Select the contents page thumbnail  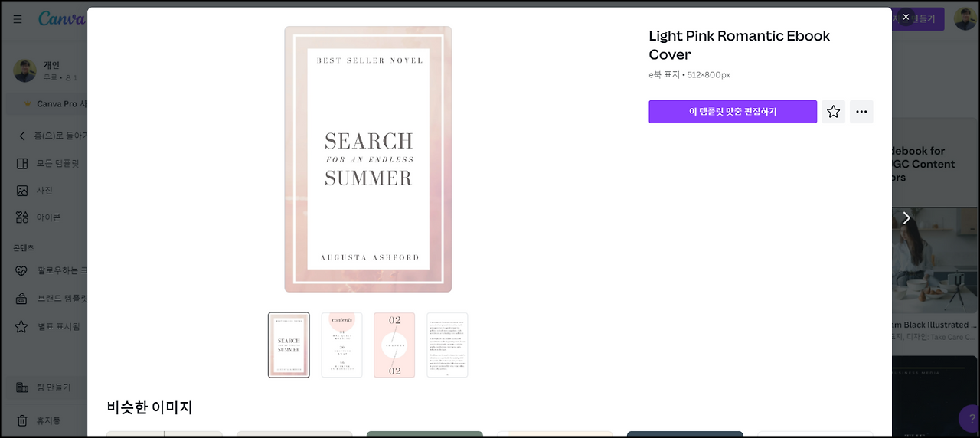(341, 345)
